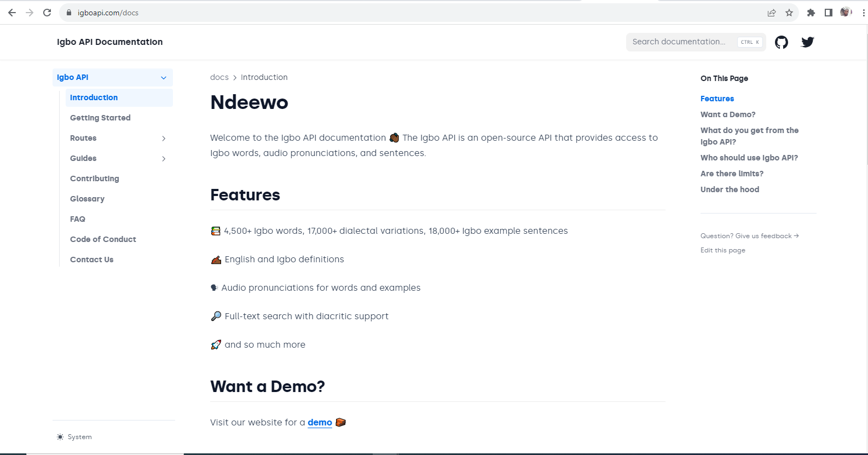Switch theme using the System toggle
Screen dimensions: 868x455
(74, 437)
